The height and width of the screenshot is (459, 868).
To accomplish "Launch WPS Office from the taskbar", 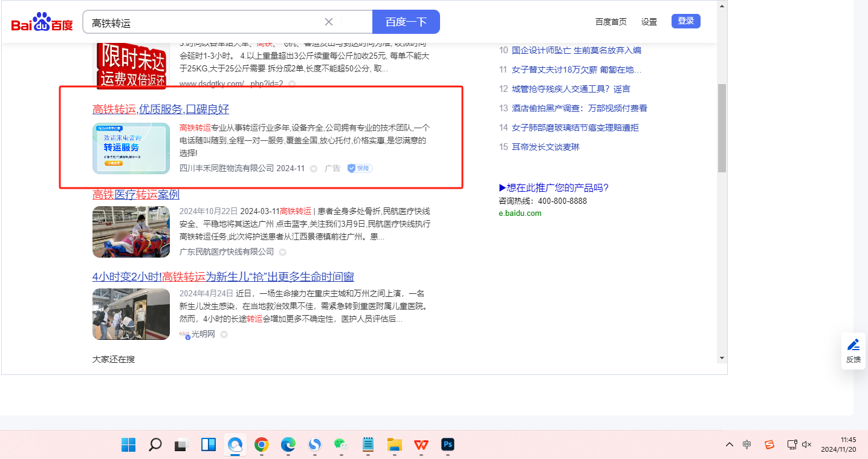I will [x=421, y=445].
